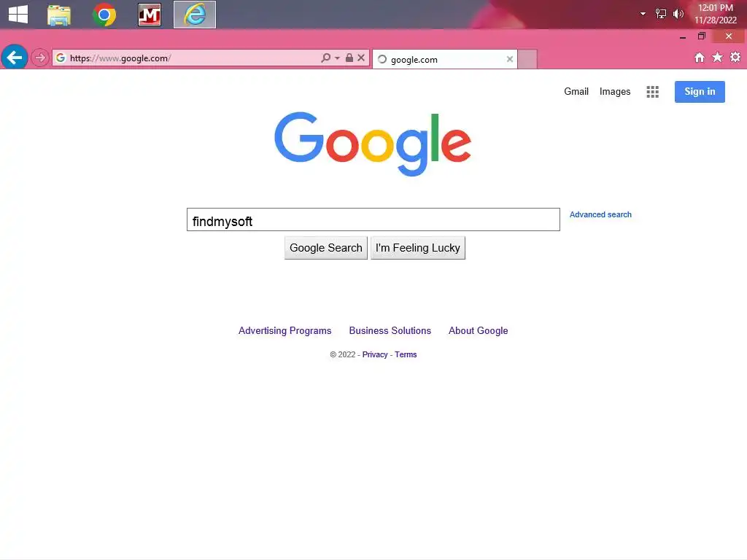Click the search magnifier in the address bar

(x=325, y=58)
